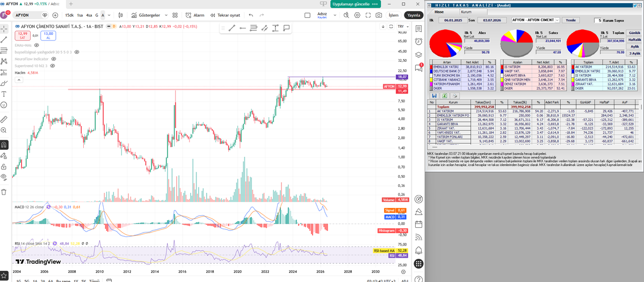Expand the Adsız layout dropdown arrow
Image resolution: width=644 pixels, height=282 pixels.
tap(334, 15)
